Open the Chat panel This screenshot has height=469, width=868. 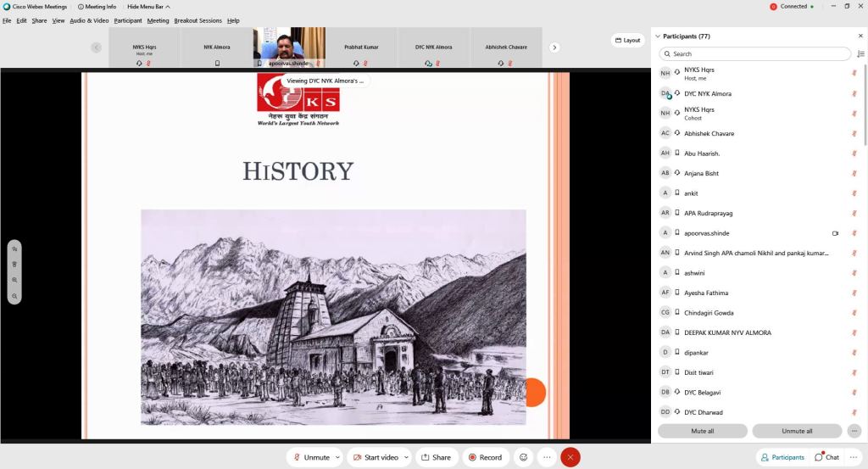pos(827,457)
